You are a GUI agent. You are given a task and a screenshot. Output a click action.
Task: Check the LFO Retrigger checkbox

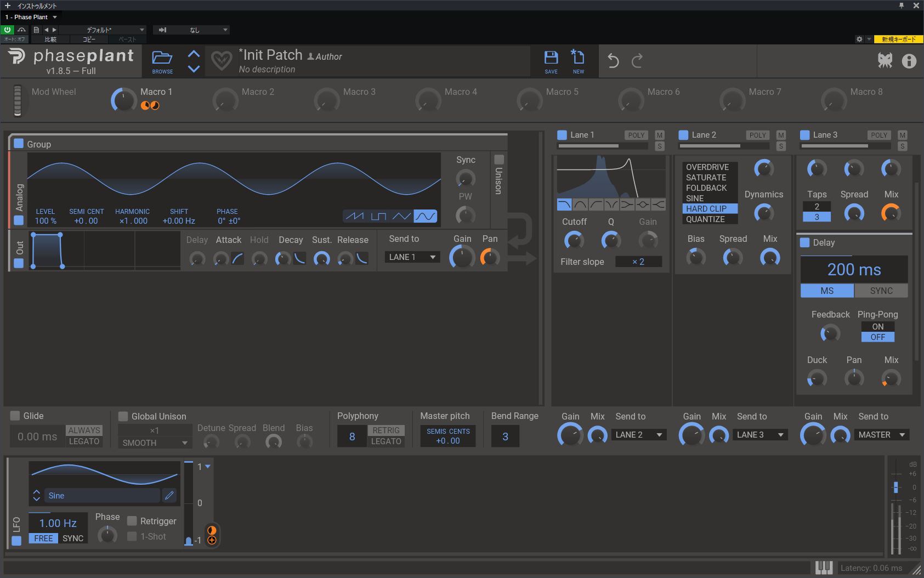[x=132, y=520]
